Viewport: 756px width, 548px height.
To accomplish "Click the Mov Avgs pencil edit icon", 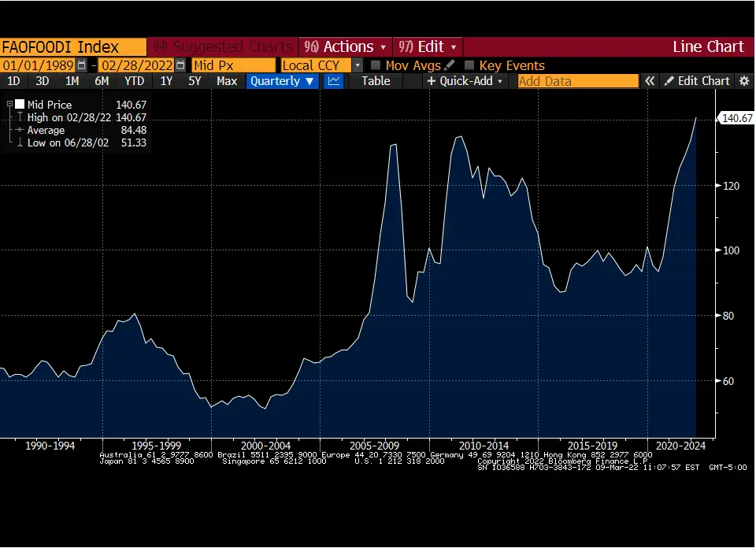I will [x=449, y=65].
